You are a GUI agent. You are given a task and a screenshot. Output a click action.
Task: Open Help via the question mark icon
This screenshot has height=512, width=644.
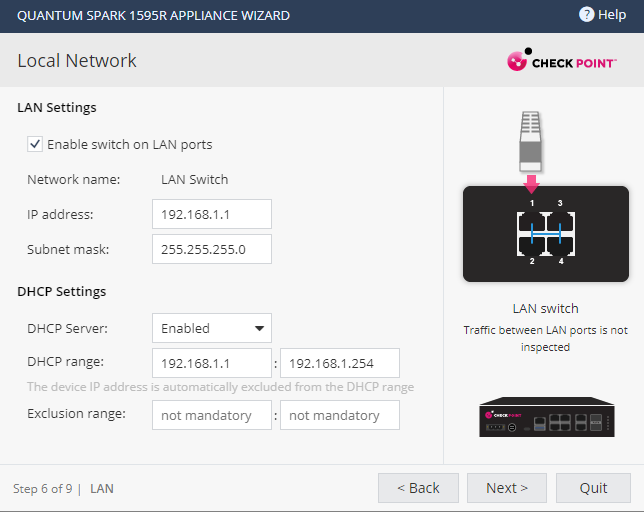coord(586,15)
